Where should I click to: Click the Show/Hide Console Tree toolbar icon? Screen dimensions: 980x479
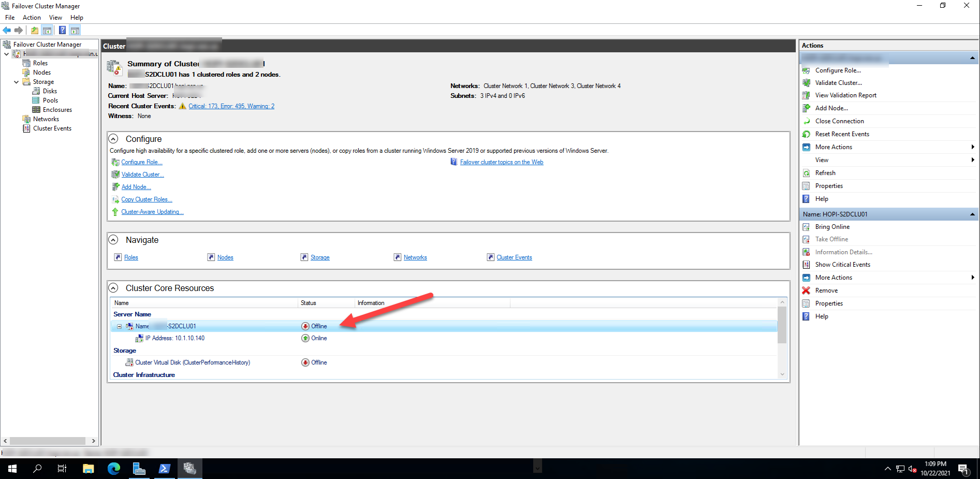[x=47, y=30]
